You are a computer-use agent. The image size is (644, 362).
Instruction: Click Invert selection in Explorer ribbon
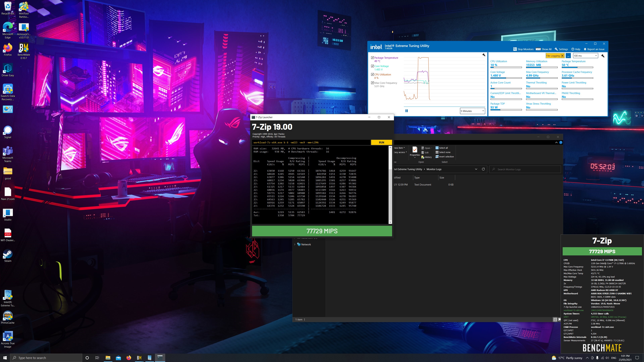tap(445, 157)
